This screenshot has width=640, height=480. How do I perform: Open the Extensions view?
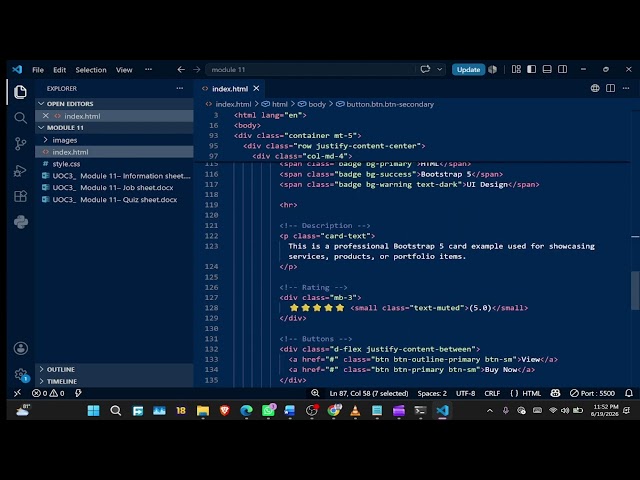[20, 196]
